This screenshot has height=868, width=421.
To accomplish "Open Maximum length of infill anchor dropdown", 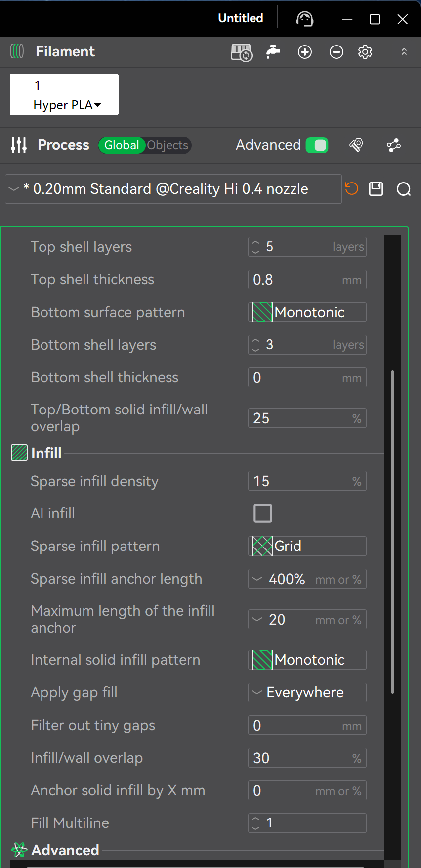I will [x=307, y=619].
